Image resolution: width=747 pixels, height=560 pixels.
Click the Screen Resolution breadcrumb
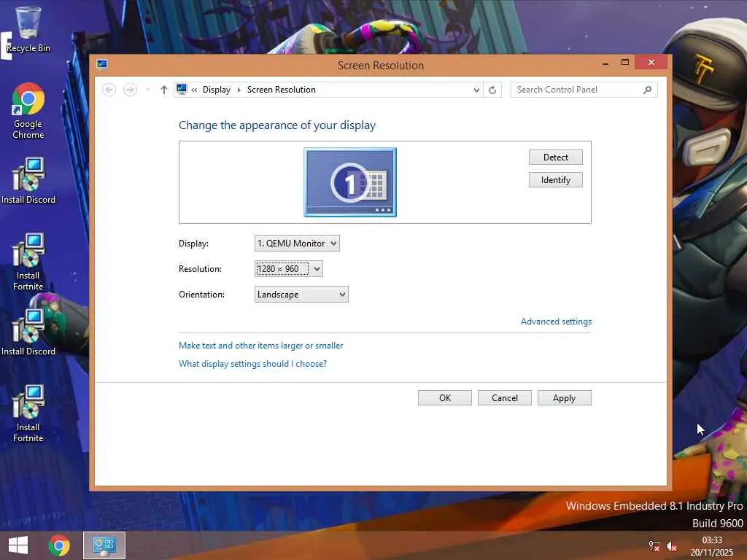click(281, 90)
